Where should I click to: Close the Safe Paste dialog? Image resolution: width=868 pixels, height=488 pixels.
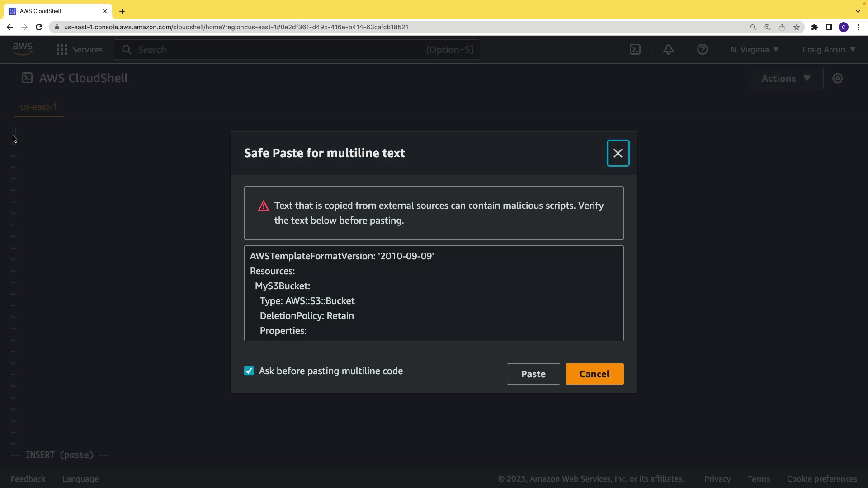coord(618,153)
